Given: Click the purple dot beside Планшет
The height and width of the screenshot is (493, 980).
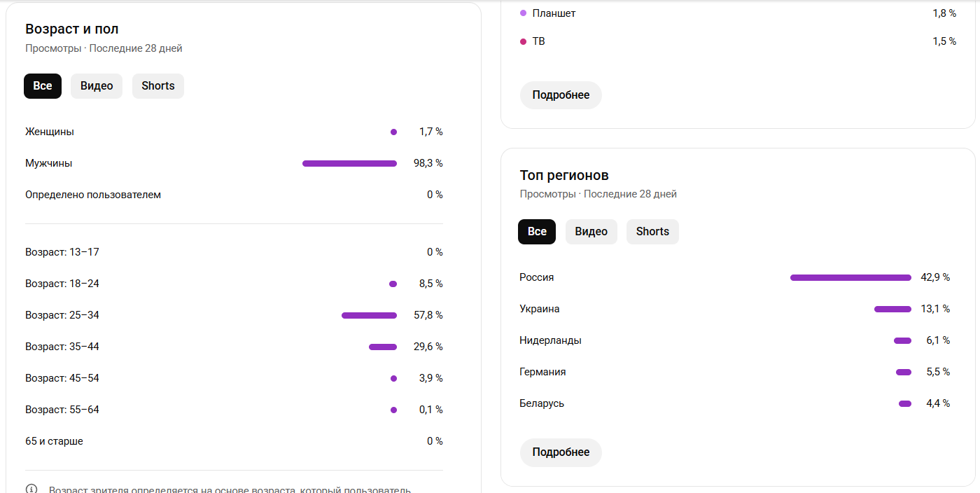Looking at the screenshot, I should pyautogui.click(x=524, y=13).
